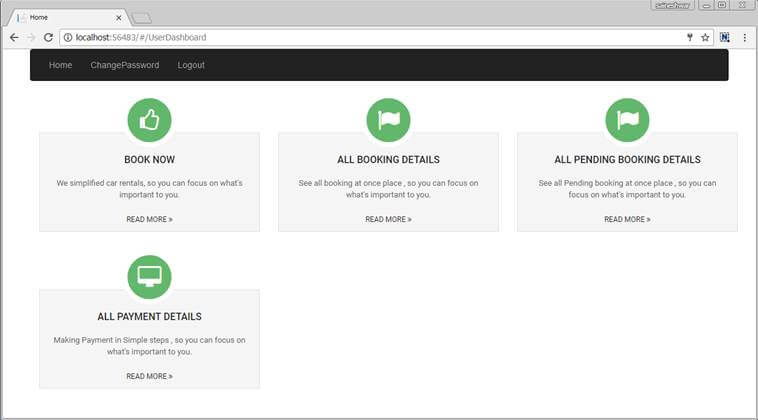Click the ALL PAYMENT DETAILS heading
Screen dimensions: 758x420
pos(149,317)
